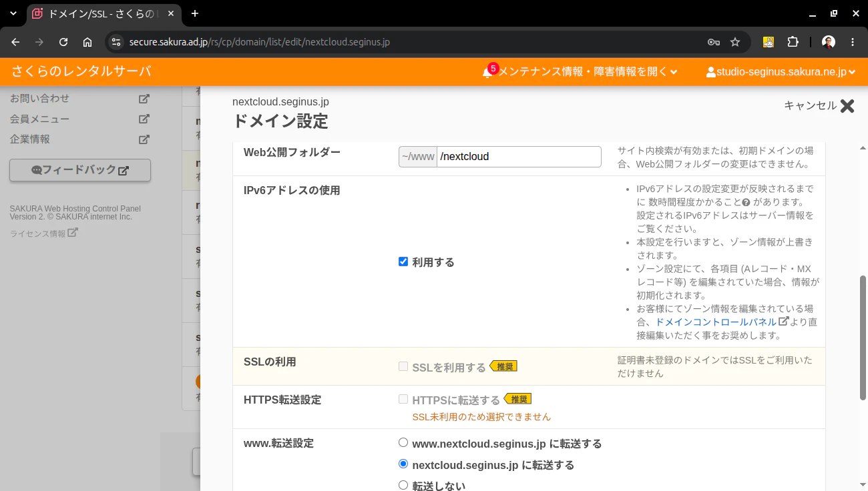Expand メンテナンス情報・障害情報を開く menu
Viewport: 868px width, 491px height.
588,72
